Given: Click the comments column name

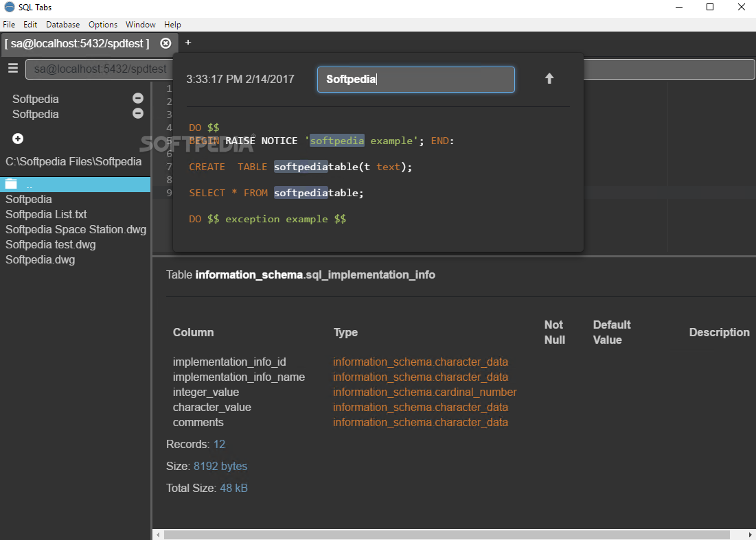Looking at the screenshot, I should (x=198, y=422).
